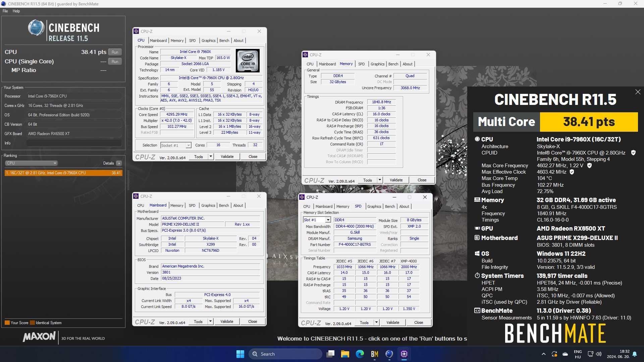Open the volume speaker tray icon
The height and width of the screenshot is (362, 644).
click(599, 354)
